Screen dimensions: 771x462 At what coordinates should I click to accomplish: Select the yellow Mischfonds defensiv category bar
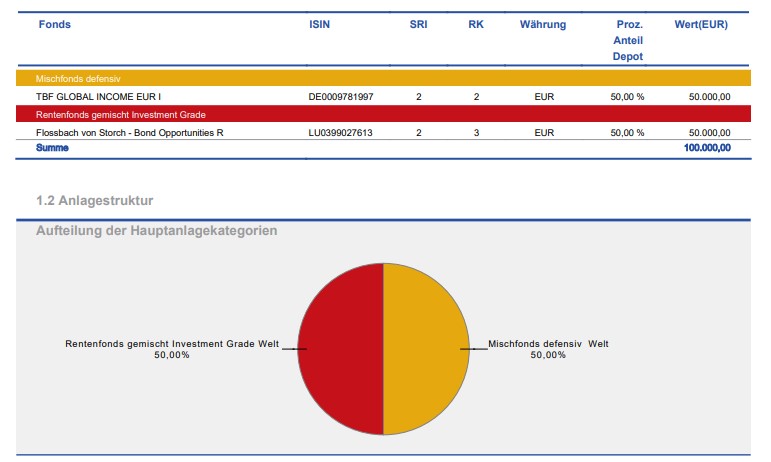pos(383,78)
